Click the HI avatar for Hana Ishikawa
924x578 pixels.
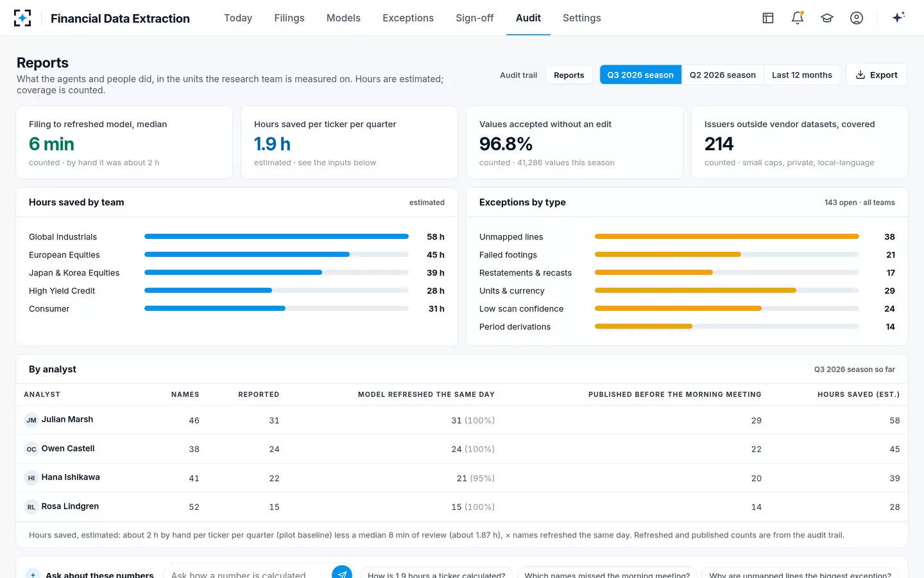point(31,478)
